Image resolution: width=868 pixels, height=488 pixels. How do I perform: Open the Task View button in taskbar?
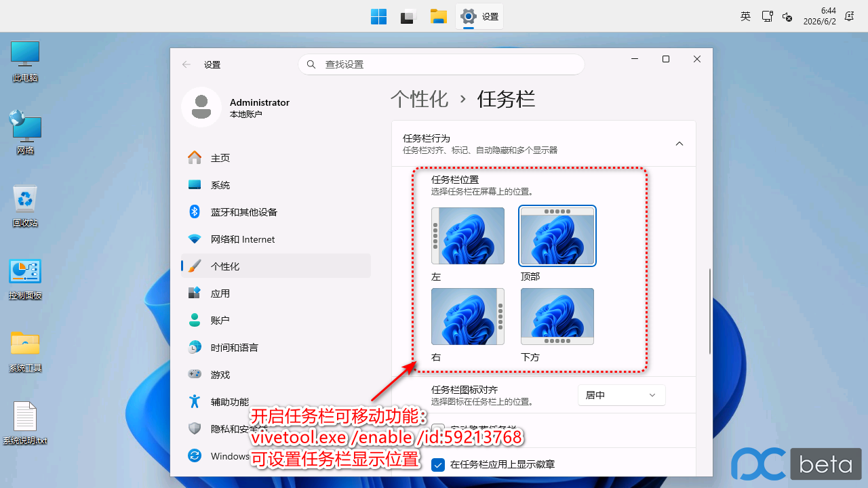(408, 16)
